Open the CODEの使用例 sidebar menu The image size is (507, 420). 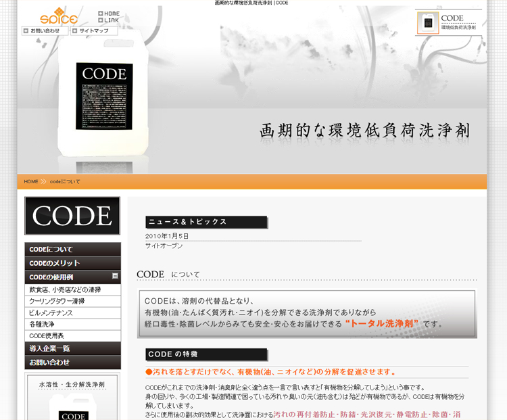tap(73, 277)
